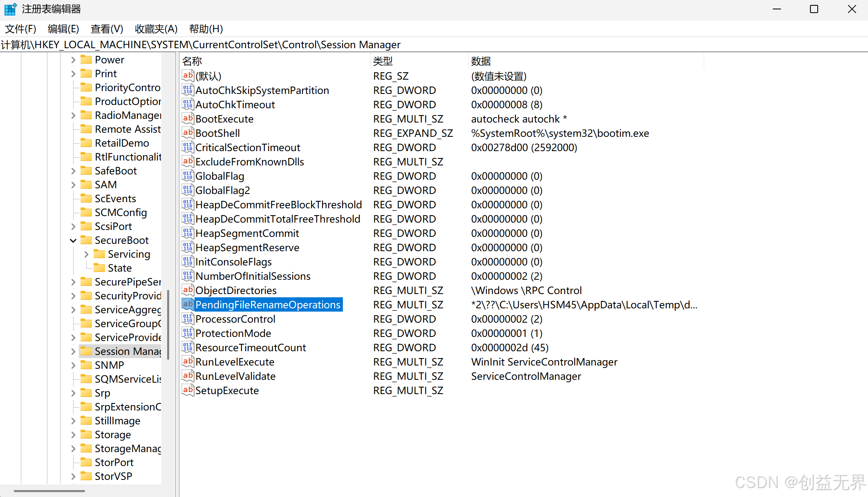This screenshot has width=868, height=497.
Task: Click the AutoChkTimeout DWORD value icon
Action: (x=188, y=105)
